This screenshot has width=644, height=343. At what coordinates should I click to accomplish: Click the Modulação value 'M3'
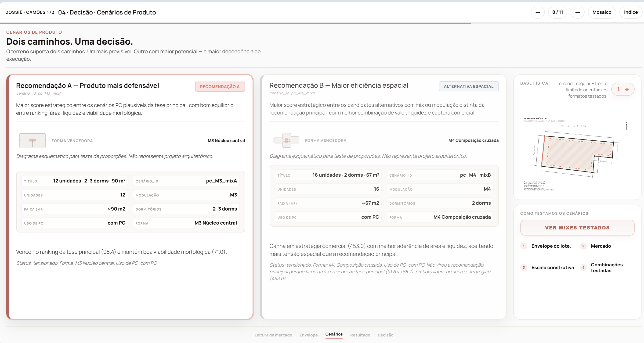(234, 195)
